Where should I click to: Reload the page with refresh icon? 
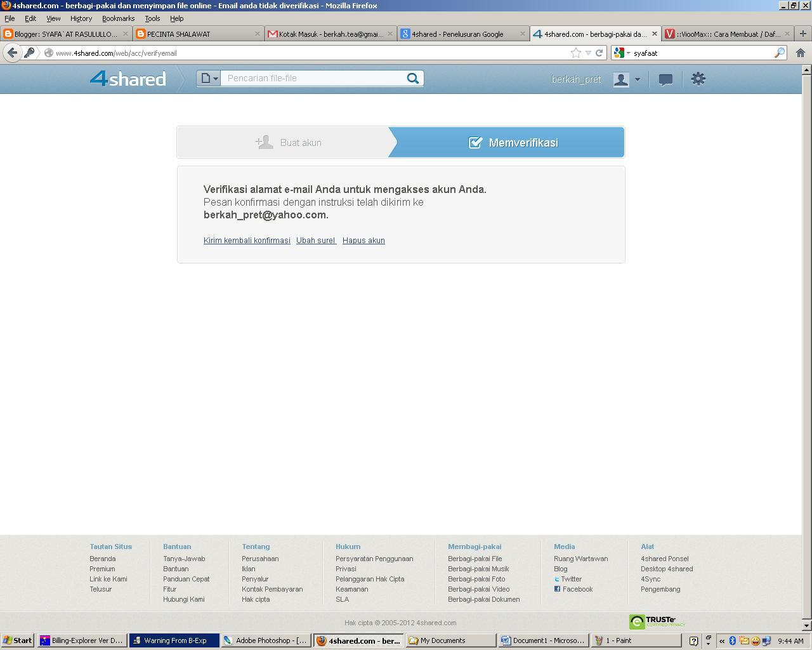pyautogui.click(x=599, y=53)
